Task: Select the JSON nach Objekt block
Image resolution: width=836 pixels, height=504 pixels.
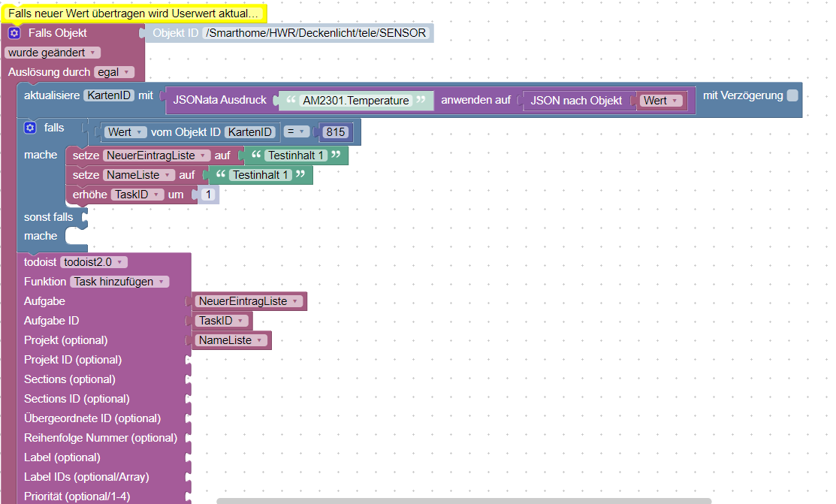Action: pos(576,100)
